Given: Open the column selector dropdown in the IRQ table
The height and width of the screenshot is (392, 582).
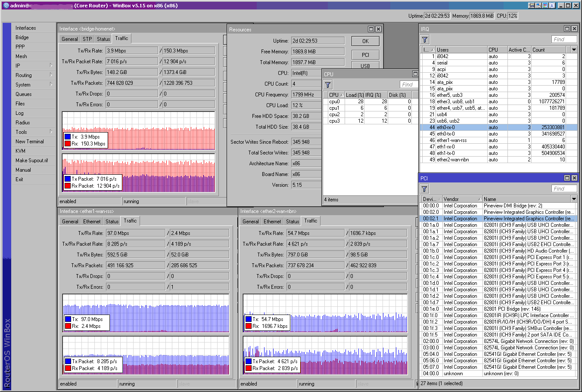Looking at the screenshot, I should click(573, 49).
